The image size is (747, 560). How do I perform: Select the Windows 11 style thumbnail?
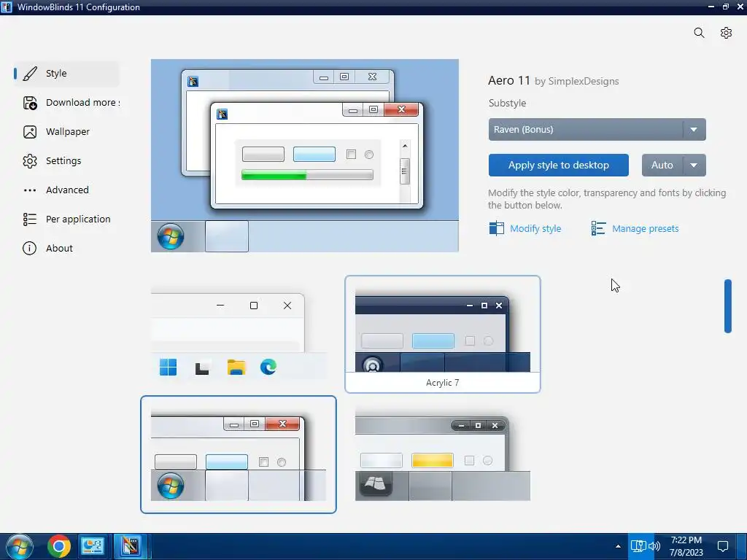[x=239, y=335]
